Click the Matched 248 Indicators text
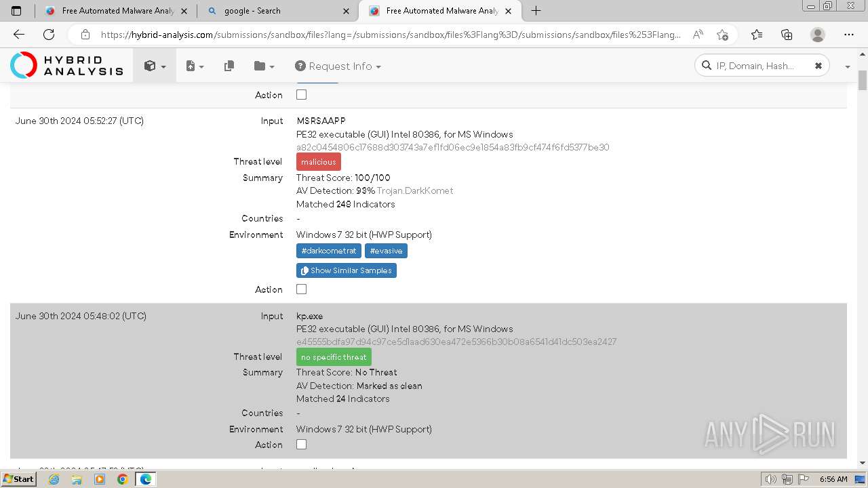 [346, 204]
